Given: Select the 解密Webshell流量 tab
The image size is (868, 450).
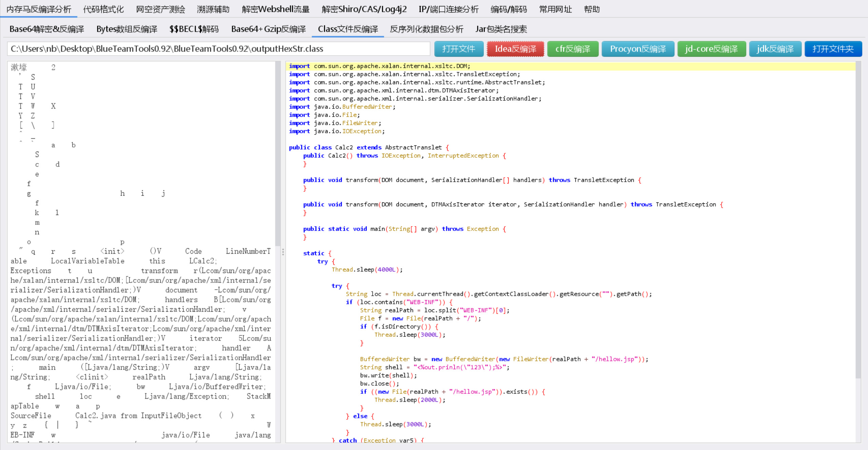Looking at the screenshot, I should point(275,9).
